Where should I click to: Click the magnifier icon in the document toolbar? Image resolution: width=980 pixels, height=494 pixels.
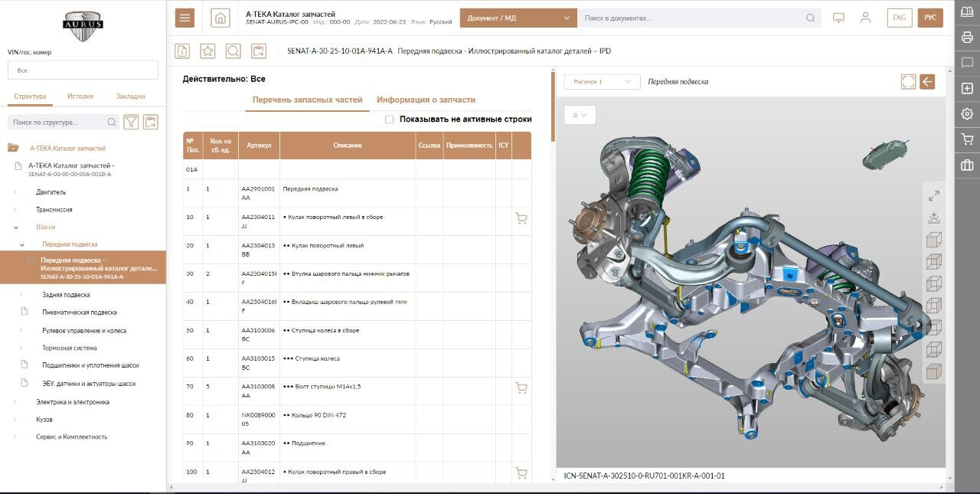pos(234,51)
